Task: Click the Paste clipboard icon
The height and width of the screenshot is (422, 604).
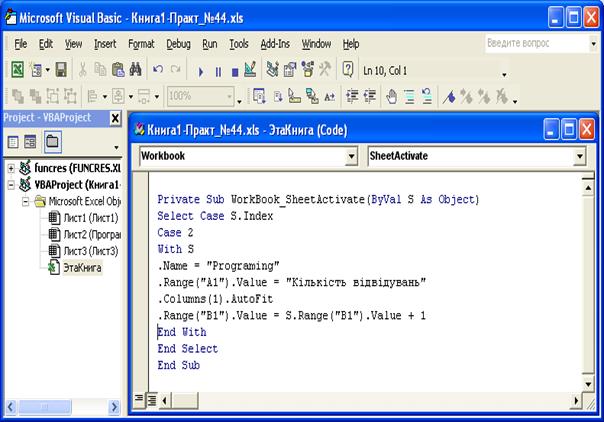Action: [118, 70]
